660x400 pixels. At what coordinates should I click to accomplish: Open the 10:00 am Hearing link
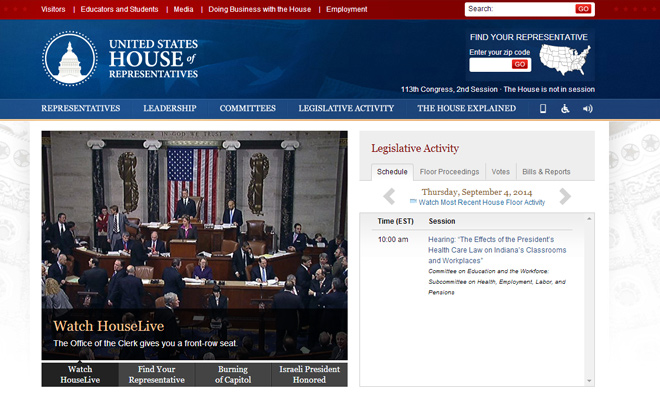[x=497, y=250]
